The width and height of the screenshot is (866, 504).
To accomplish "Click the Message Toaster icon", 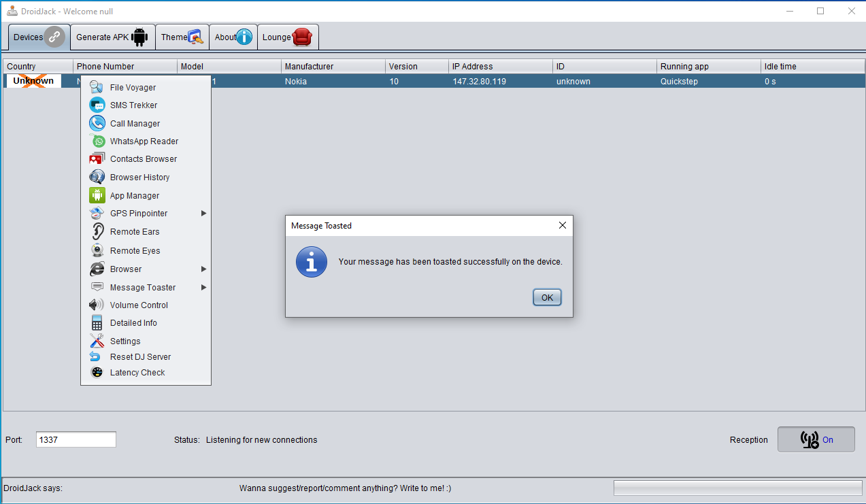I will [97, 287].
